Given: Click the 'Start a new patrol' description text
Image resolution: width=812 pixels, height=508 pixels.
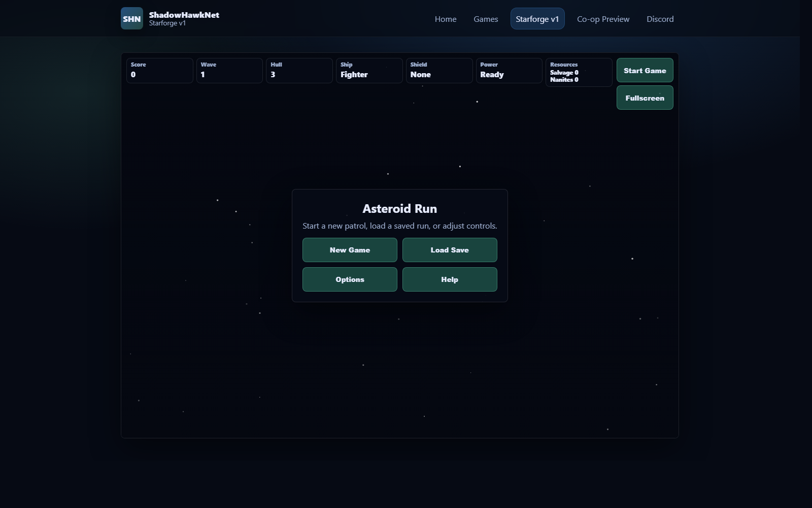Looking at the screenshot, I should point(400,226).
